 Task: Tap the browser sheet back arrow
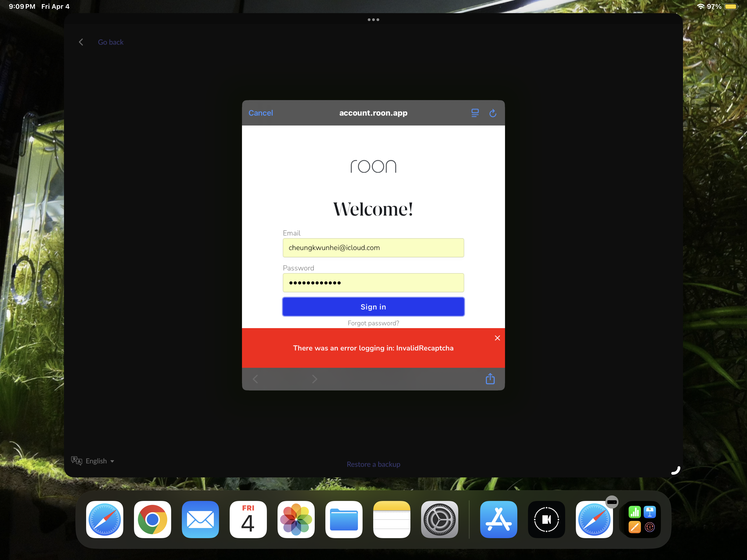point(255,379)
